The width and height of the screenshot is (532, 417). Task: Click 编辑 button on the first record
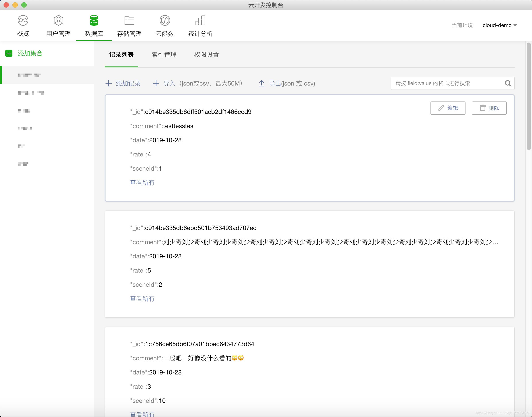448,108
